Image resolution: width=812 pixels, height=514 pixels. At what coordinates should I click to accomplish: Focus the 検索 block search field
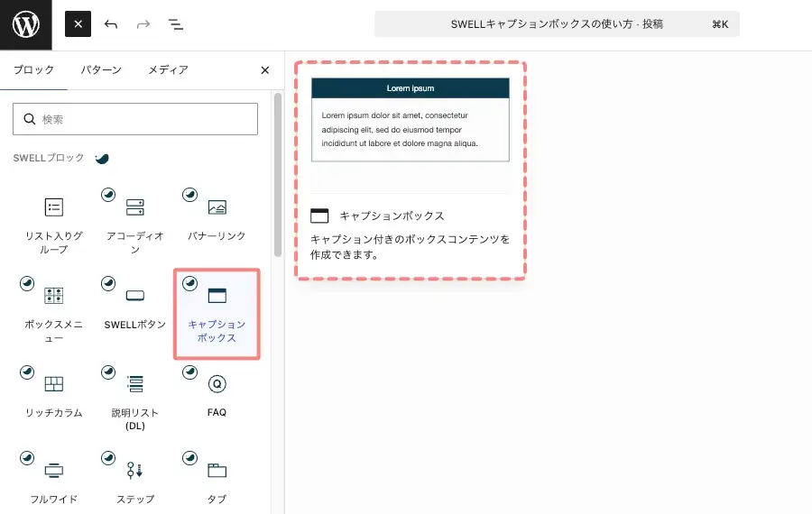point(135,119)
